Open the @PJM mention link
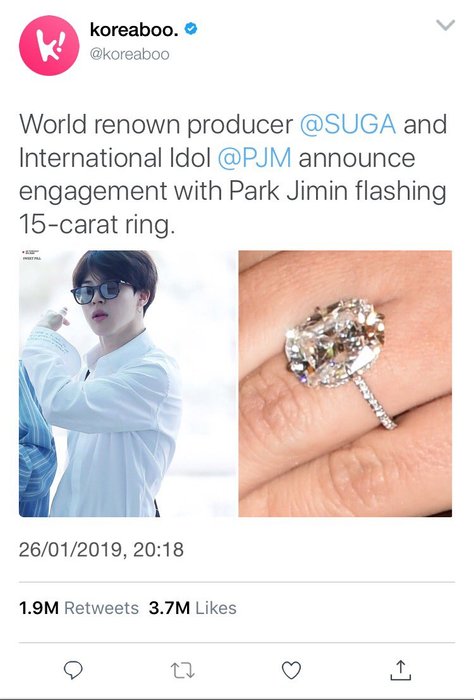Viewport: 474px width, 700px height. (x=254, y=158)
